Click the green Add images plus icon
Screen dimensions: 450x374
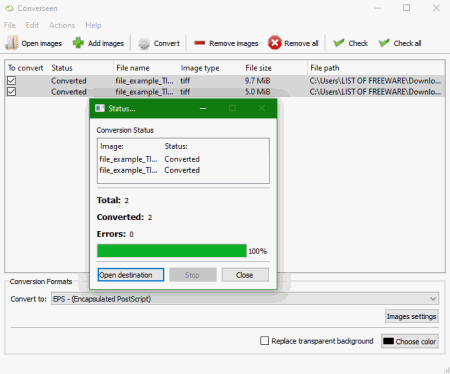click(x=78, y=43)
